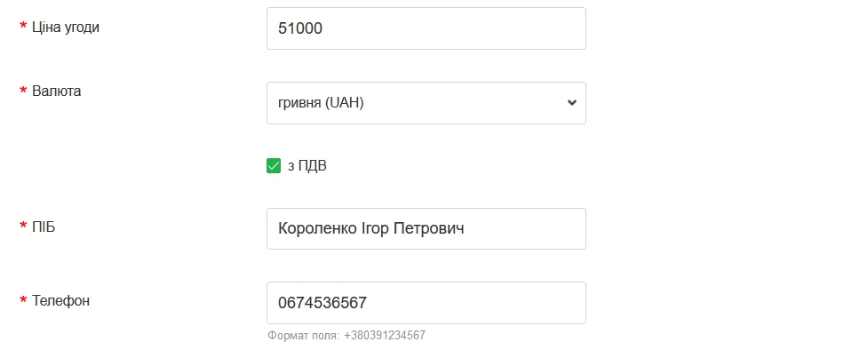This screenshot has height=358, width=868.
Task: Click the ПІБ field label
Action: coord(44,227)
